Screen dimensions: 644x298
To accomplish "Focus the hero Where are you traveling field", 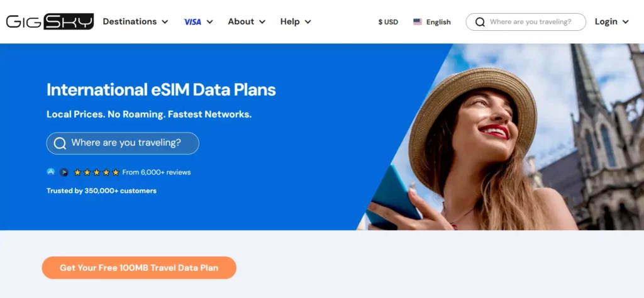I will pos(123,143).
